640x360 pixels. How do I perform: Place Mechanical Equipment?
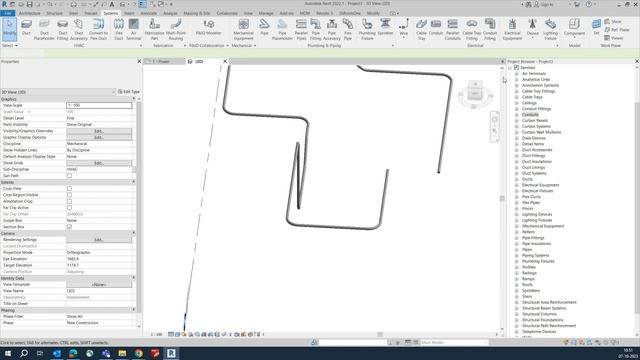point(244,29)
